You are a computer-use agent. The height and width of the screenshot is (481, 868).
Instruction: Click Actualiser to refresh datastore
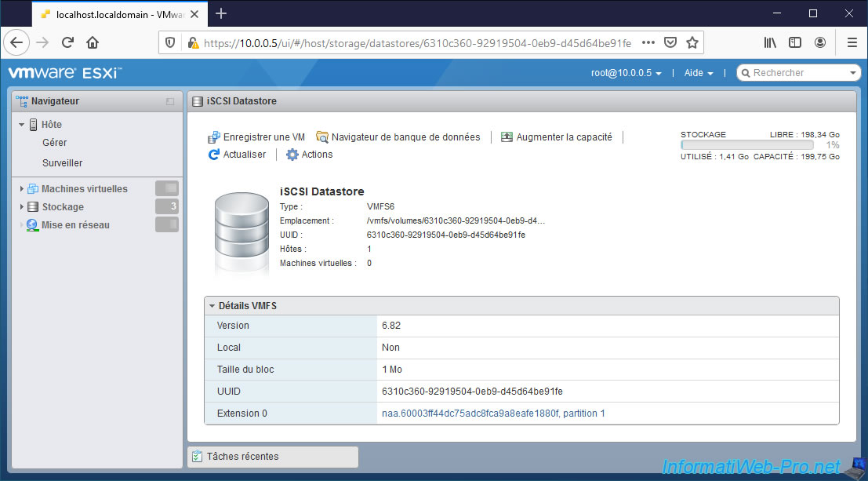237,155
